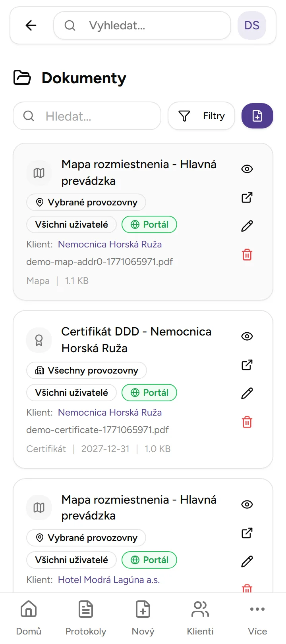Screen dimensions: 286x644
Task: Open the Všechny provozovny selector
Action: click(86, 370)
